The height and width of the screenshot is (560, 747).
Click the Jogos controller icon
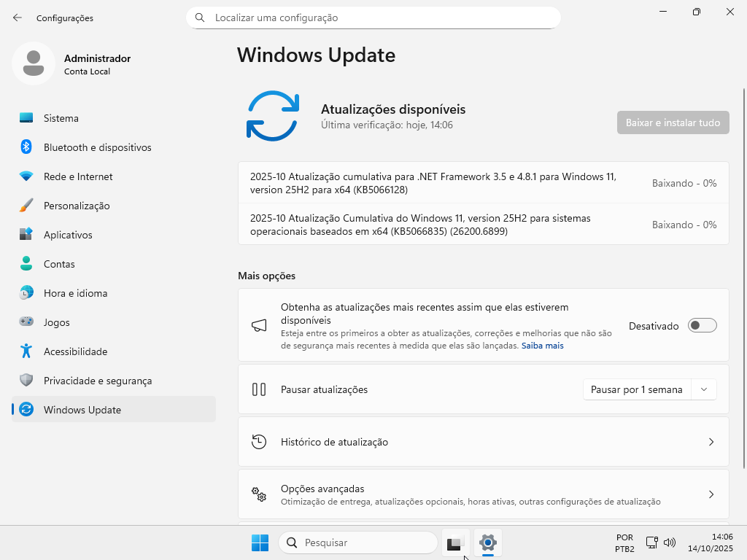[26, 322]
